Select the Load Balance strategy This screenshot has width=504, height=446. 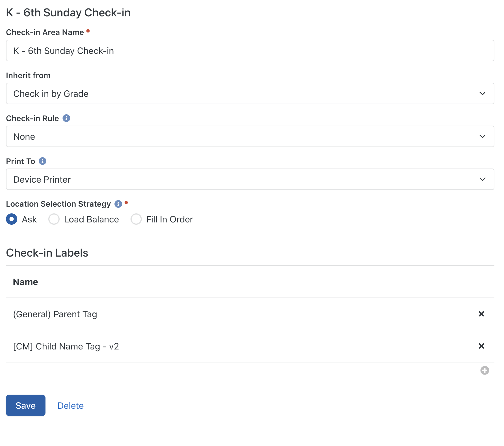pos(54,219)
